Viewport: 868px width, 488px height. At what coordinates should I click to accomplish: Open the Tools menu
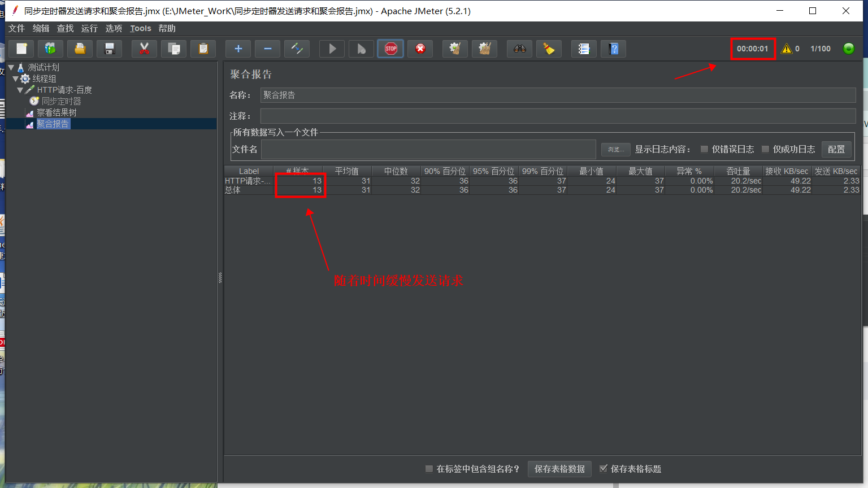click(x=140, y=28)
